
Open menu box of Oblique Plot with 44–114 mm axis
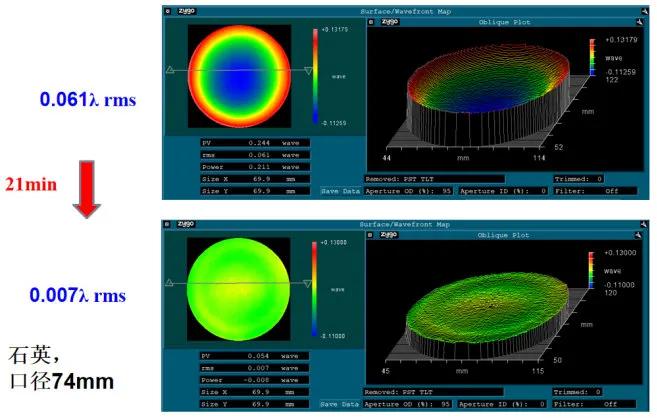pos(371,22)
